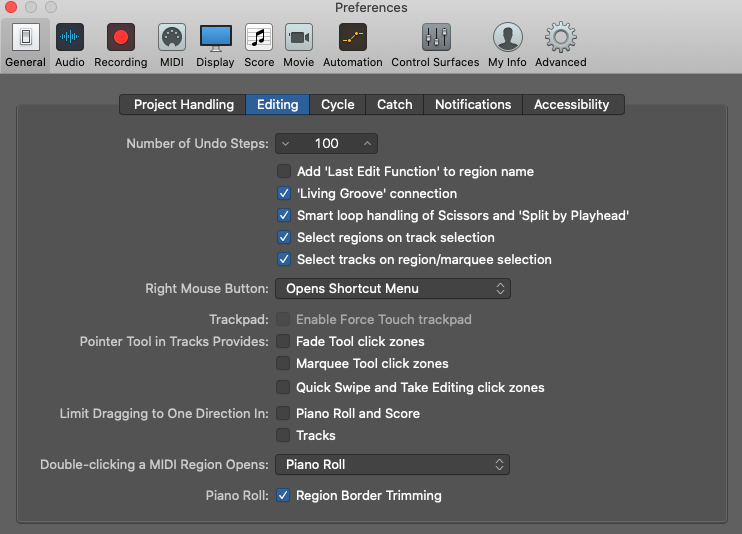
Task: Open the Double-clicking a MIDI Region Opens dropdown
Action: click(392, 464)
